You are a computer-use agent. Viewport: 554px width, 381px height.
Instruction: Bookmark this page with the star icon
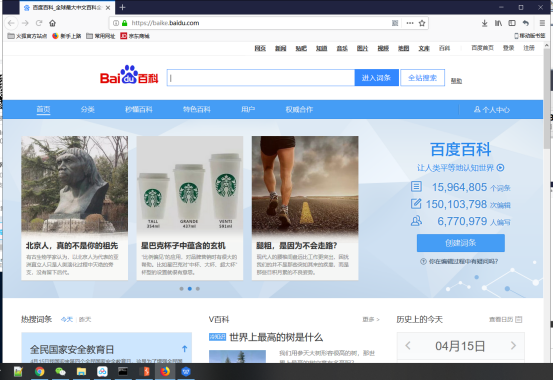pyautogui.click(x=422, y=23)
